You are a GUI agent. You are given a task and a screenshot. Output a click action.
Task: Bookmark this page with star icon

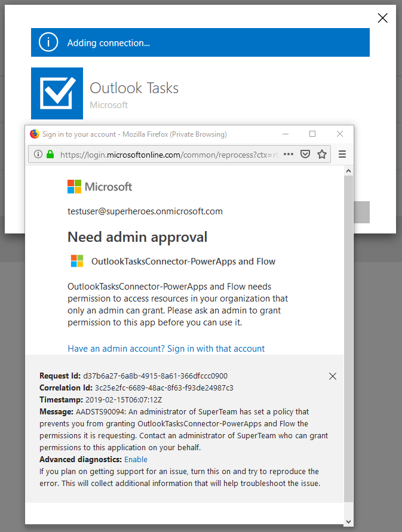(322, 155)
